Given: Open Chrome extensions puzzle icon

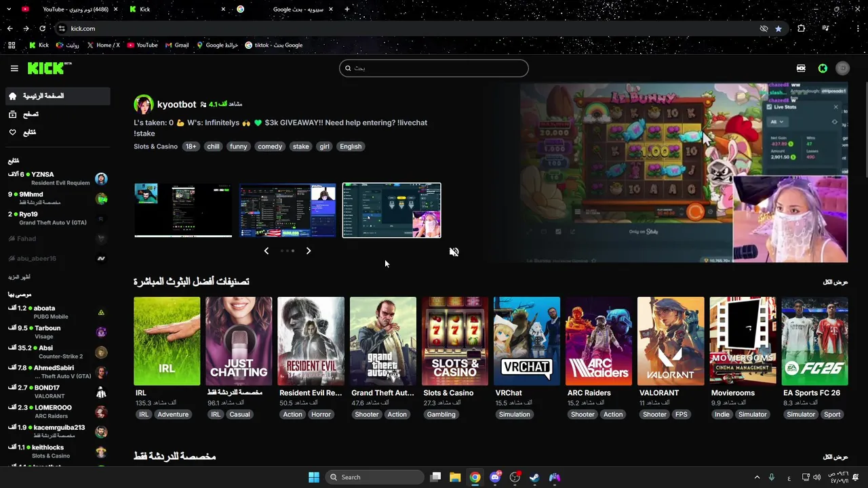Looking at the screenshot, I should (x=802, y=28).
